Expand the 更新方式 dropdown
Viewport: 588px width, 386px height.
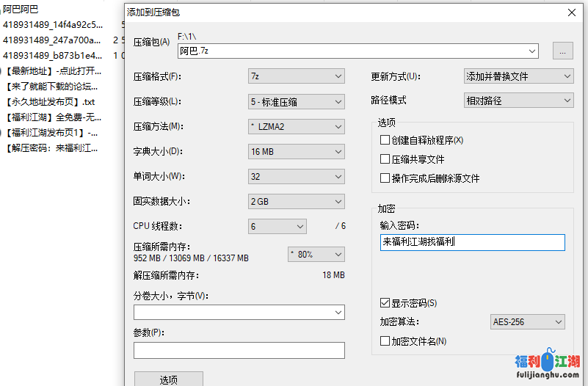(x=518, y=76)
